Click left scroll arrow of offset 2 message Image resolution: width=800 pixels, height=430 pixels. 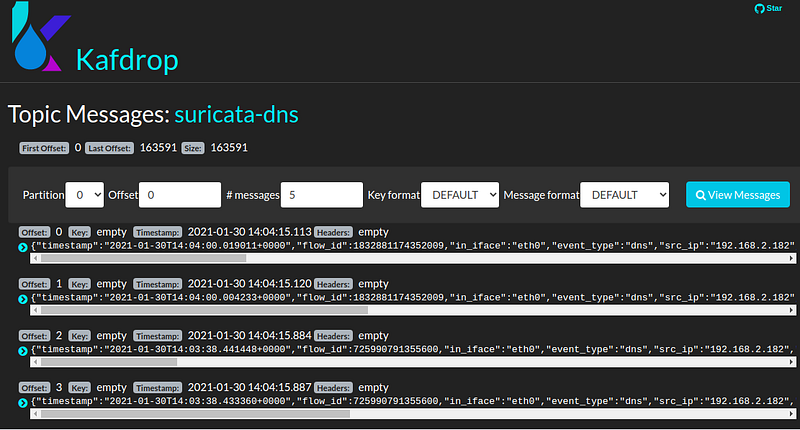tap(35, 362)
